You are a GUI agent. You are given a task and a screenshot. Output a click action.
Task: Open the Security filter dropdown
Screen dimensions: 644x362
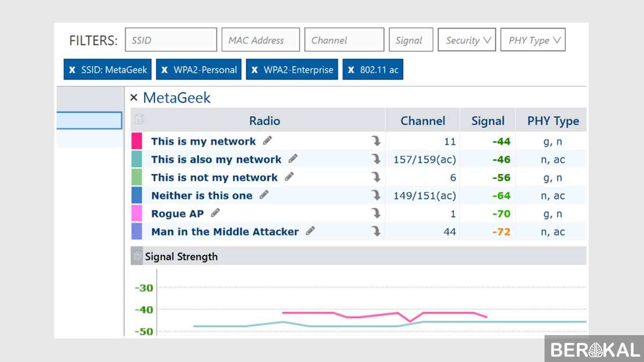tap(467, 40)
